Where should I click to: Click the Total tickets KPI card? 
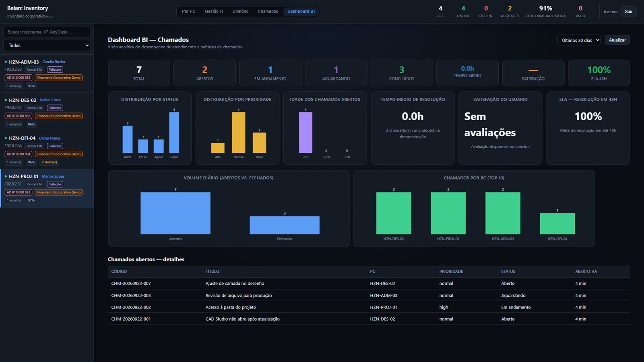(x=139, y=73)
